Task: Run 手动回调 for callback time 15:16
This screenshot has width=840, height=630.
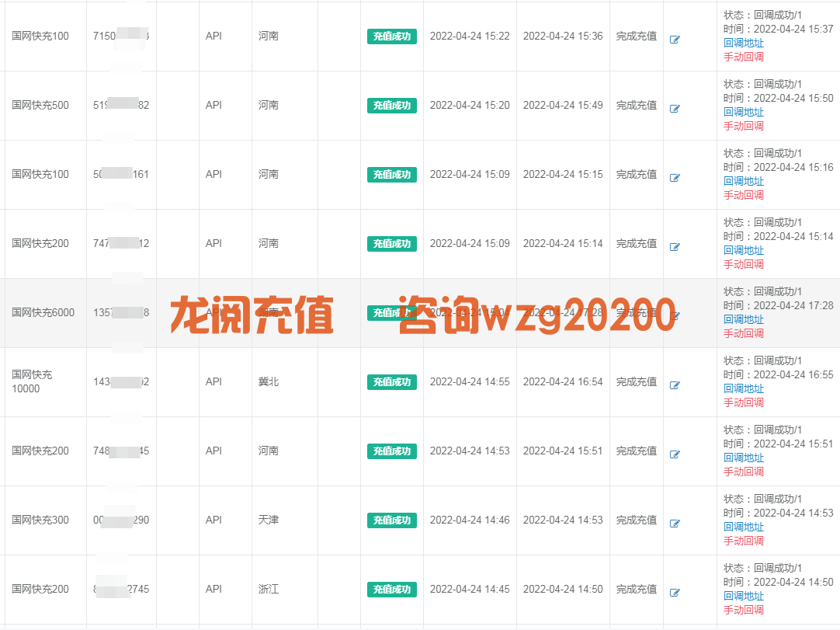Action: pyautogui.click(x=744, y=195)
